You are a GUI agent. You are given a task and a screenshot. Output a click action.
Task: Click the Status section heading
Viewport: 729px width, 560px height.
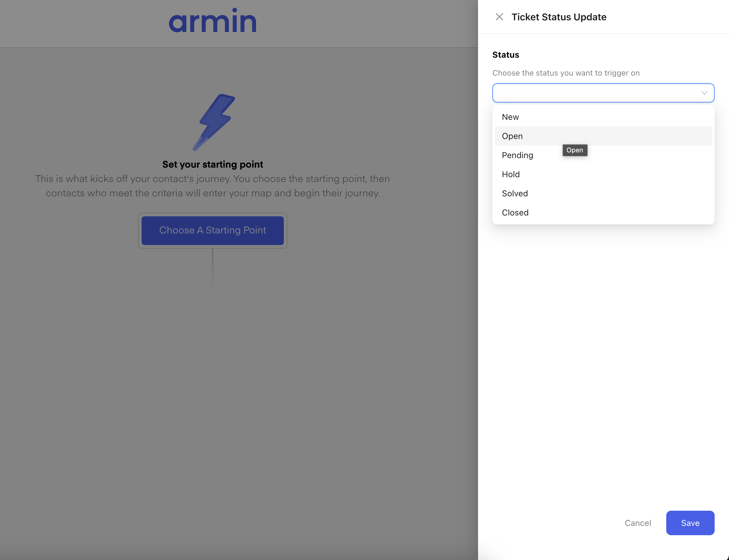(506, 55)
